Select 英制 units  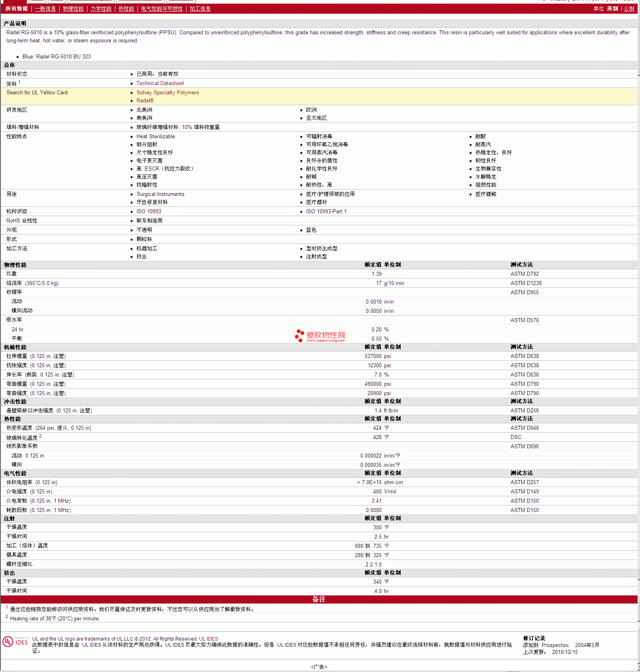tap(612, 8)
